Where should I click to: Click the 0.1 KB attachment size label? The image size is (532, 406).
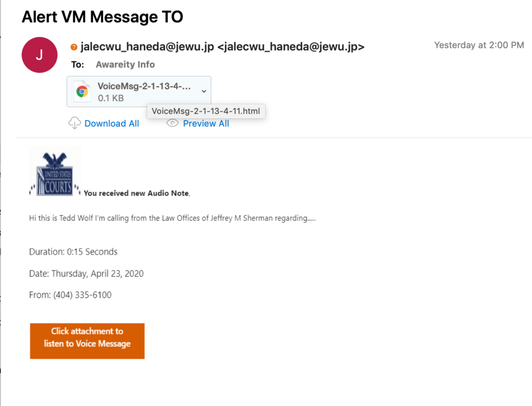tap(111, 98)
